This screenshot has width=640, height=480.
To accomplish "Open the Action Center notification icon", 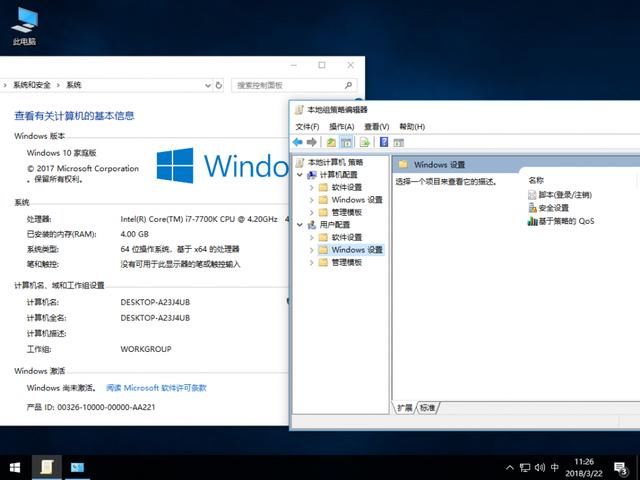I will 620,468.
